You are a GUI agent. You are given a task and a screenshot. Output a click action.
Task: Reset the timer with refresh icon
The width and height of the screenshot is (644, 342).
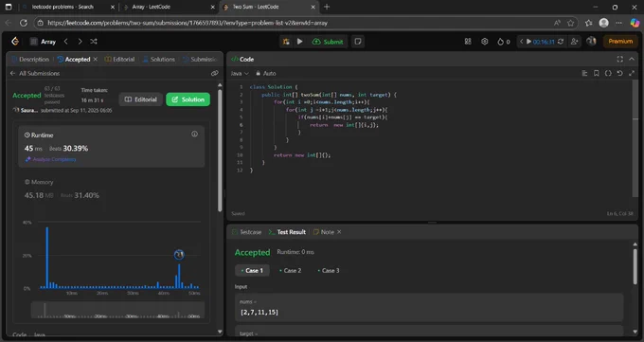[x=561, y=42]
